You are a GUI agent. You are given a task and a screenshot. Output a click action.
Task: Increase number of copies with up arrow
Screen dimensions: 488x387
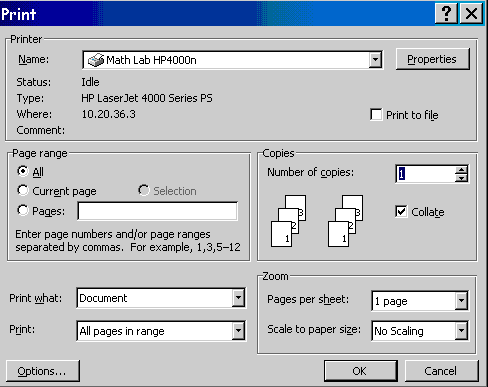pos(461,170)
